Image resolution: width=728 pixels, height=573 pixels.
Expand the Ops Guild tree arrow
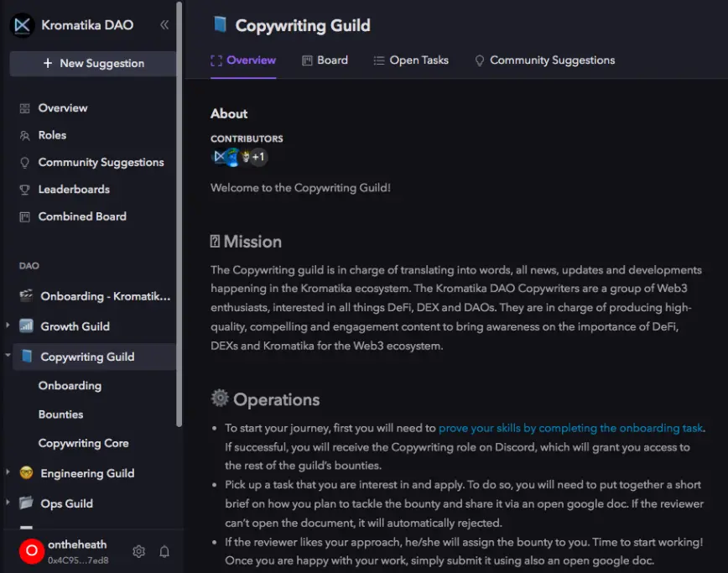point(8,502)
